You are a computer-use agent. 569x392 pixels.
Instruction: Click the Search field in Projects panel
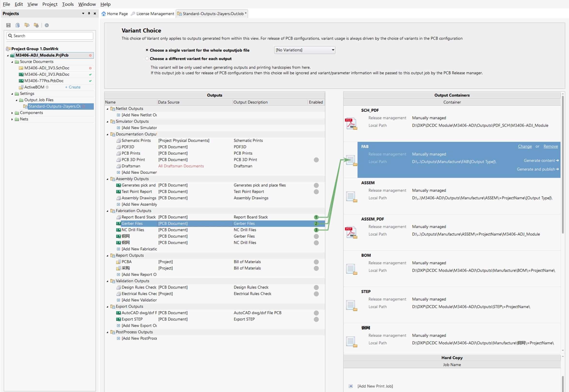pos(52,36)
